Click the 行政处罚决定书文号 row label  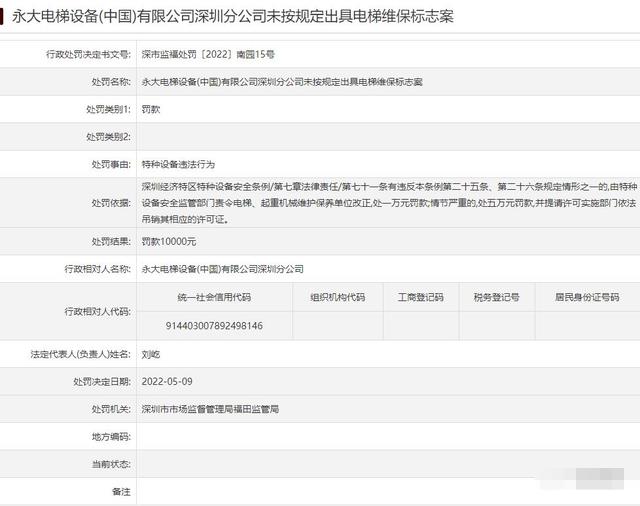click(x=88, y=54)
